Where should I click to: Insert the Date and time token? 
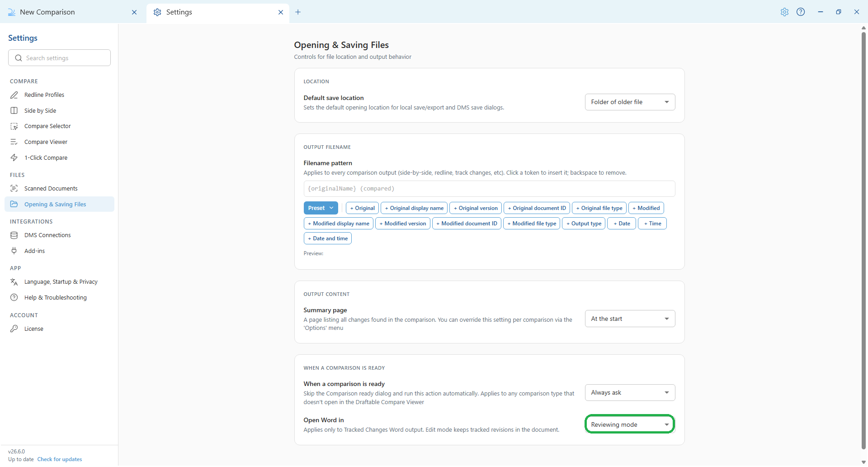point(328,238)
